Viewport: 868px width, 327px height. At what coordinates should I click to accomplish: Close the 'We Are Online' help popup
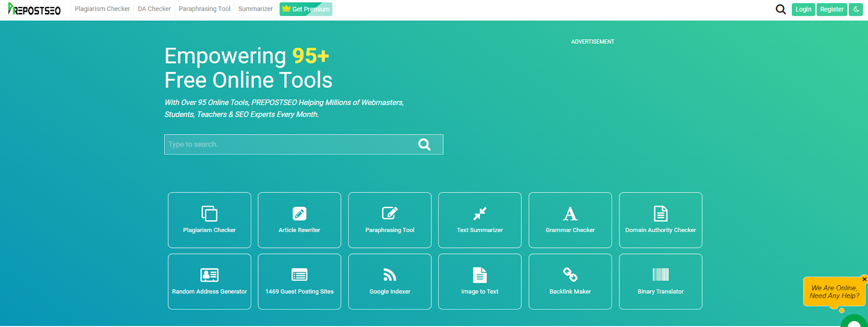pyautogui.click(x=864, y=279)
